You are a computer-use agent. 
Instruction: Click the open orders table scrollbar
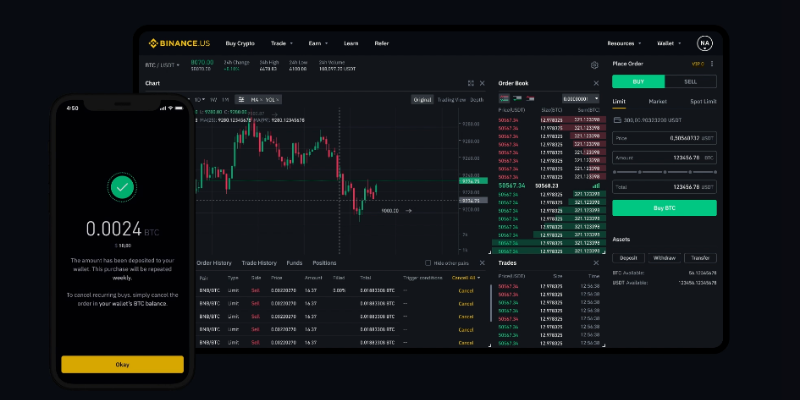tap(491, 303)
